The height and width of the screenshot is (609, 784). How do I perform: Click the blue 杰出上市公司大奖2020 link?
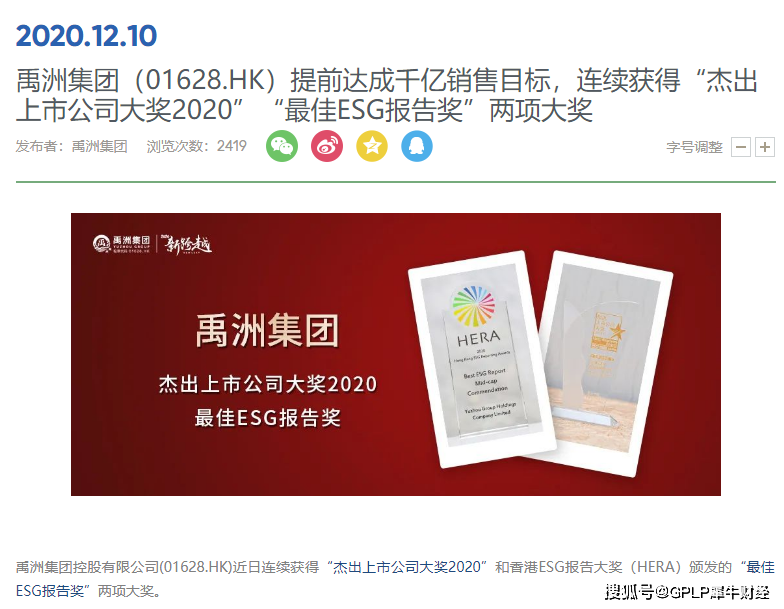[x=406, y=567]
